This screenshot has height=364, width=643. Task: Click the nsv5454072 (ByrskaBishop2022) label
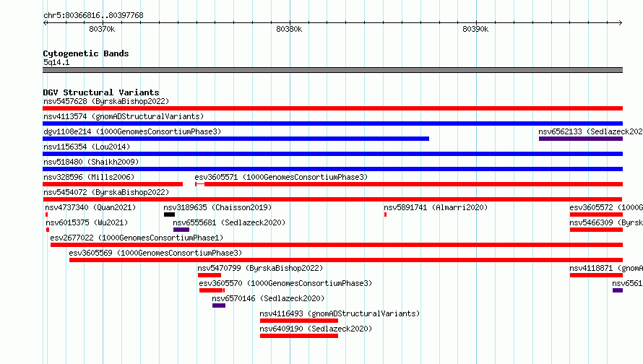tap(106, 192)
